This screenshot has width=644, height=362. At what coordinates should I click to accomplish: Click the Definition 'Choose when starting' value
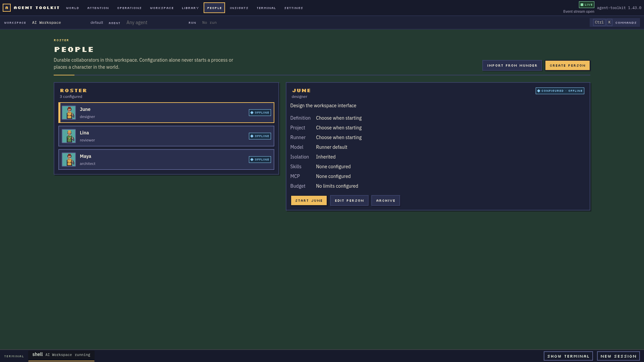339,118
